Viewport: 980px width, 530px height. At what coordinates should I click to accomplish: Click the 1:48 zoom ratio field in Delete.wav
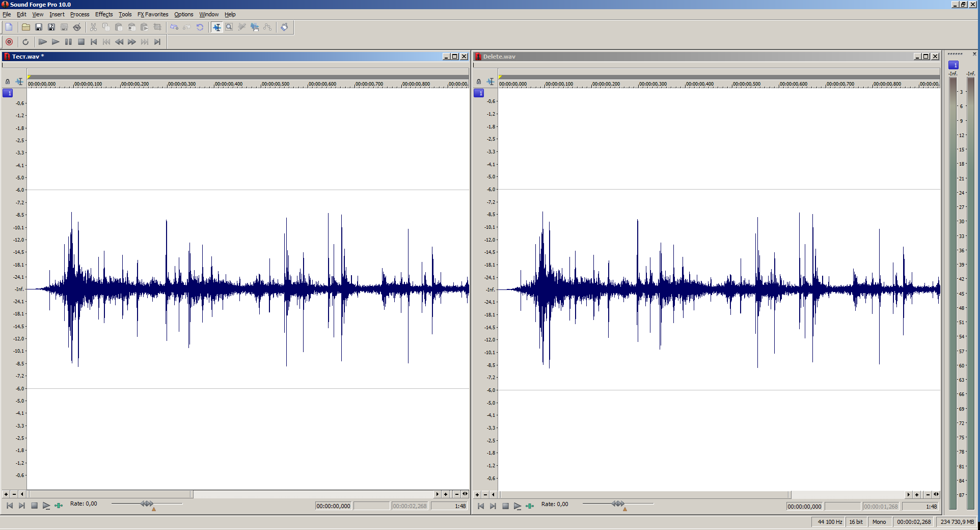(x=920, y=507)
